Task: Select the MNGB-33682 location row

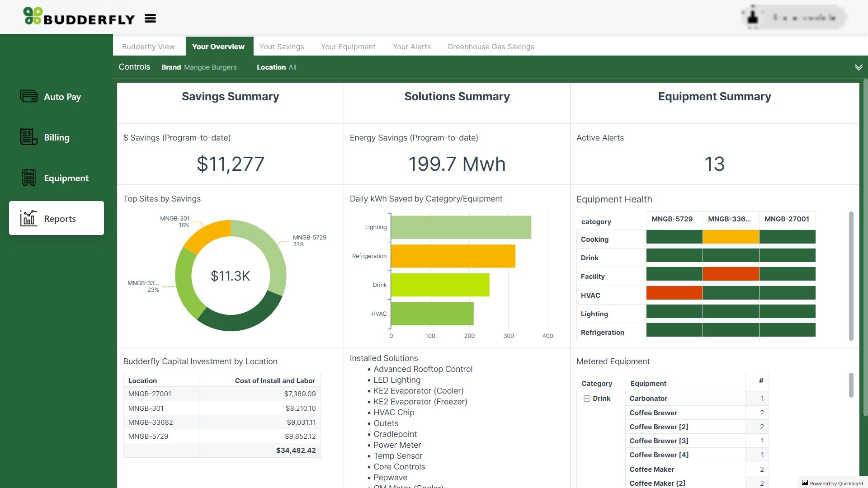Action: [x=151, y=422]
